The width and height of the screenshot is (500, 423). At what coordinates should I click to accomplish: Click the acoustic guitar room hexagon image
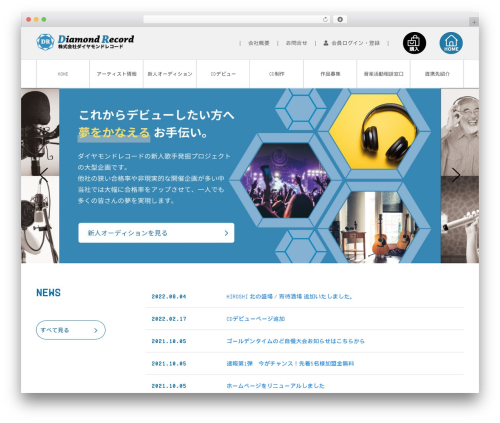pyautogui.click(x=373, y=227)
